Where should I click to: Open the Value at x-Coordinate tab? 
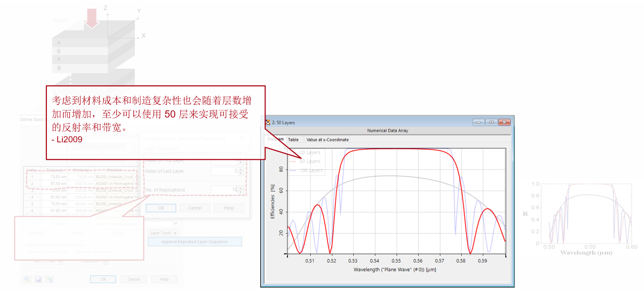pyautogui.click(x=327, y=140)
